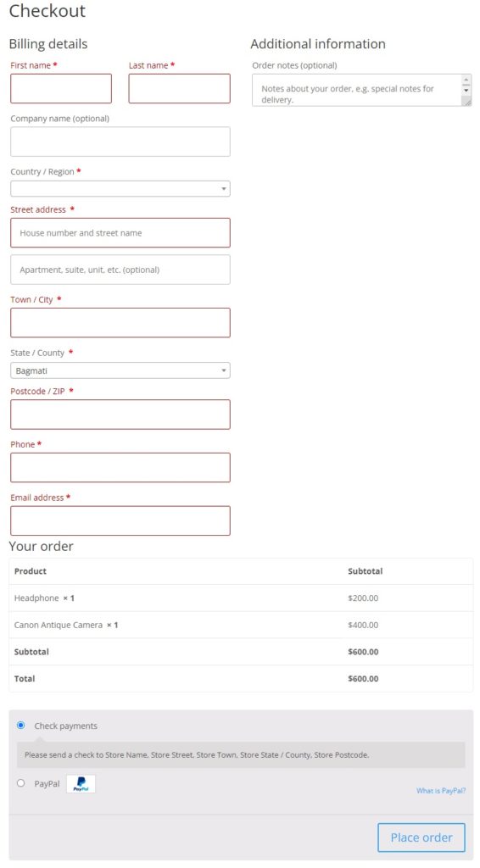Viewport: 480px width, 868px height.
Task: Click the Order notes scroll down arrow
Action: click(466, 90)
